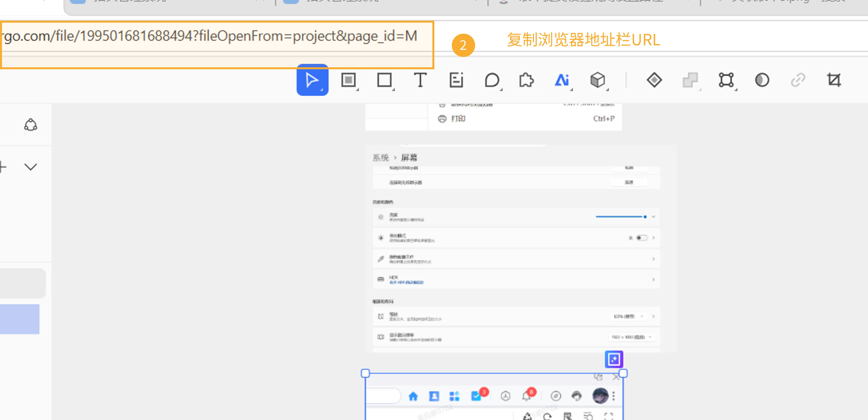Select the 打印 Ctrl+P menu entry
Image resolution: width=868 pixels, height=420 pixels.
(526, 118)
